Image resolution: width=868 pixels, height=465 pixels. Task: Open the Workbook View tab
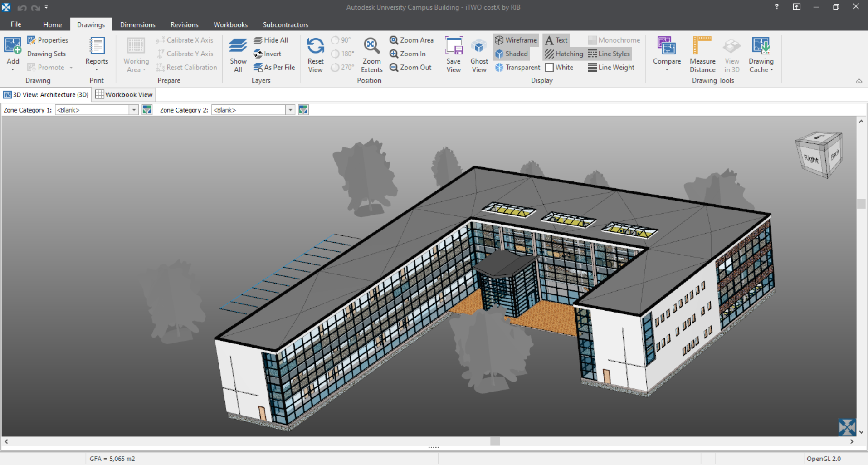[124, 95]
